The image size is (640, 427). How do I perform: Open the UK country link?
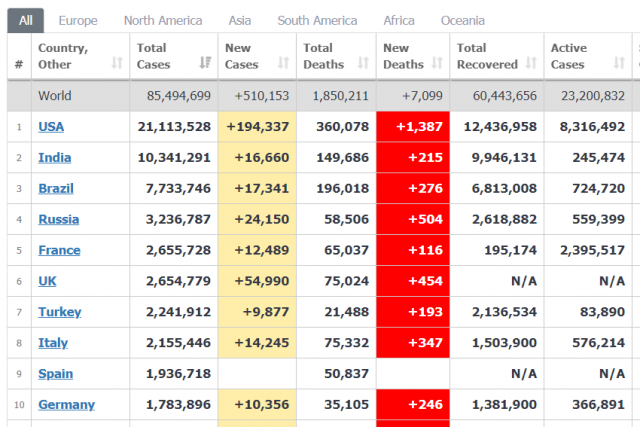(47, 281)
